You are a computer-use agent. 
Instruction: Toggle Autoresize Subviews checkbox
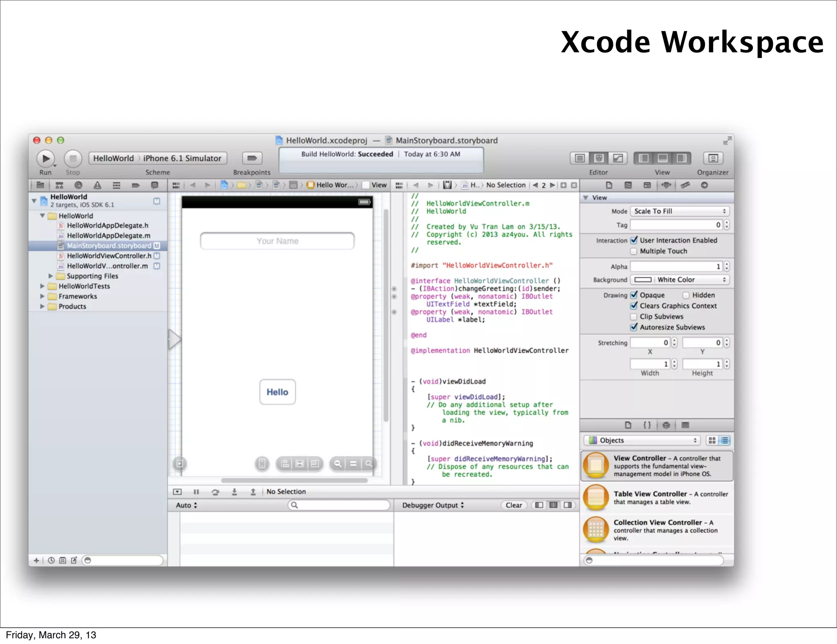[x=634, y=327]
